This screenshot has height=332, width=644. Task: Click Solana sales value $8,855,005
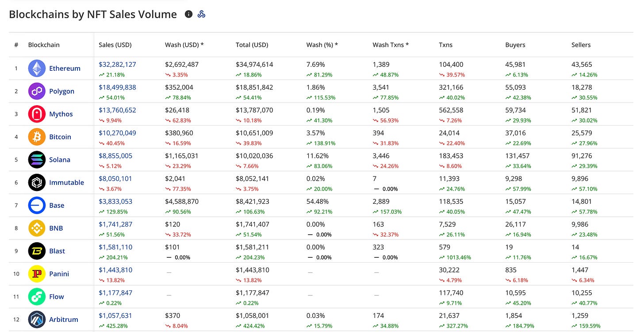coord(115,156)
